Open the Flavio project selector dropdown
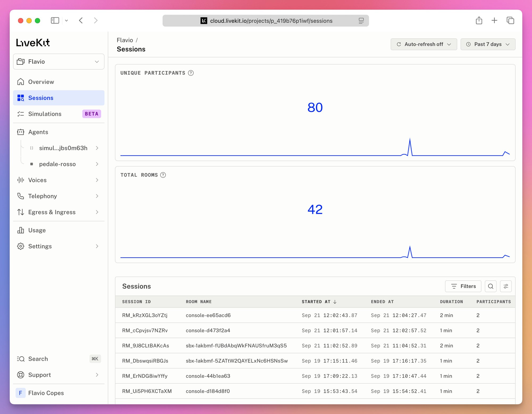Screen dimensions: 532x414 (x=59, y=62)
